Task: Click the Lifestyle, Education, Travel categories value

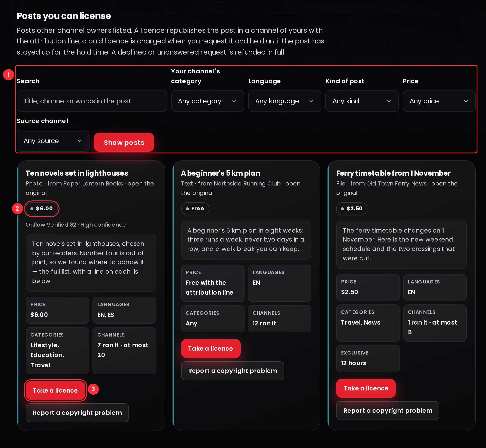Action: (x=47, y=355)
